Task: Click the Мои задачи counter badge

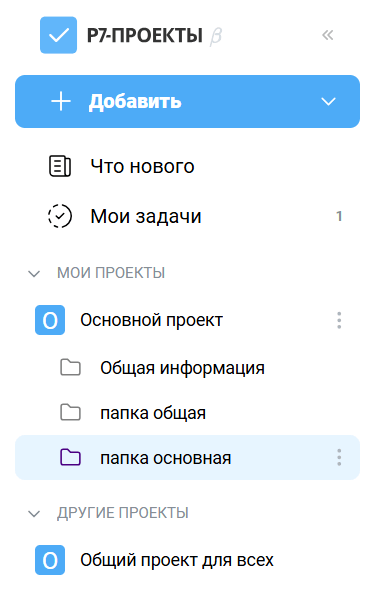Action: pyautogui.click(x=339, y=216)
